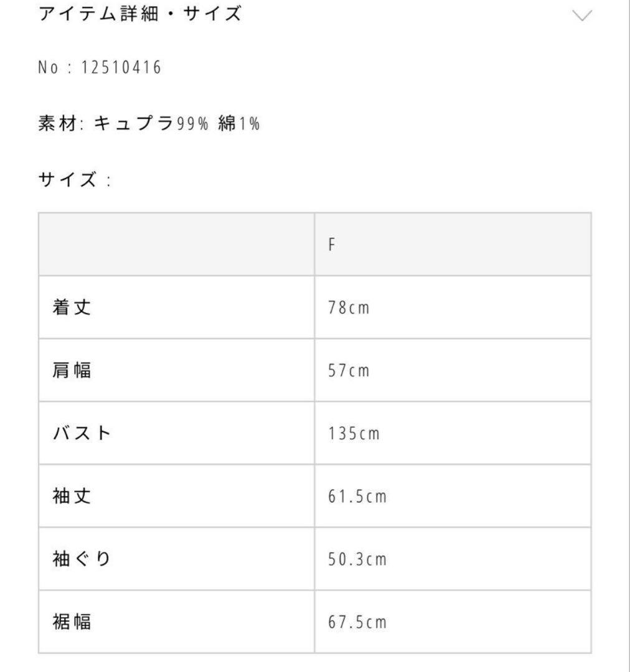Select the 50.3cm armhole value

click(357, 559)
